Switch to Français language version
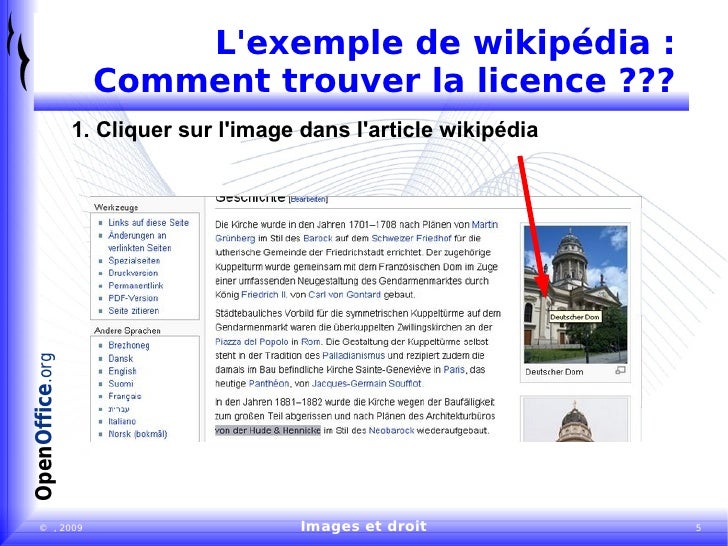 (124, 396)
